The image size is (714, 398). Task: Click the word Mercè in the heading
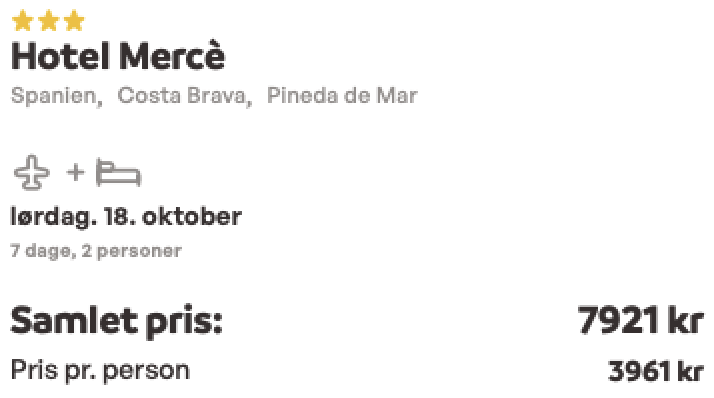[172, 56]
